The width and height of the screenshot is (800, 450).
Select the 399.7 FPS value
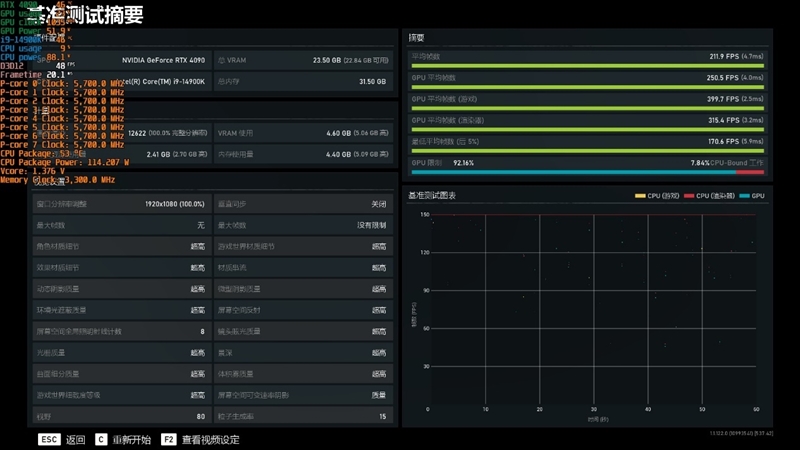pos(722,99)
